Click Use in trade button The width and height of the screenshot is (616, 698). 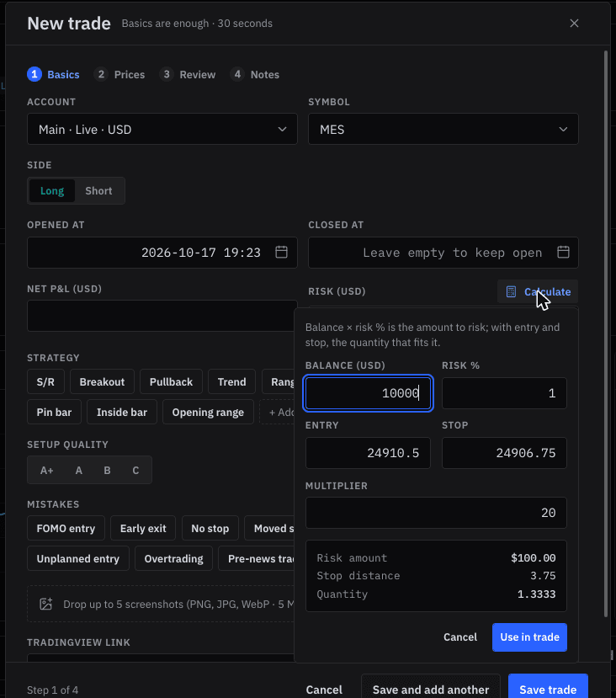[529, 637]
